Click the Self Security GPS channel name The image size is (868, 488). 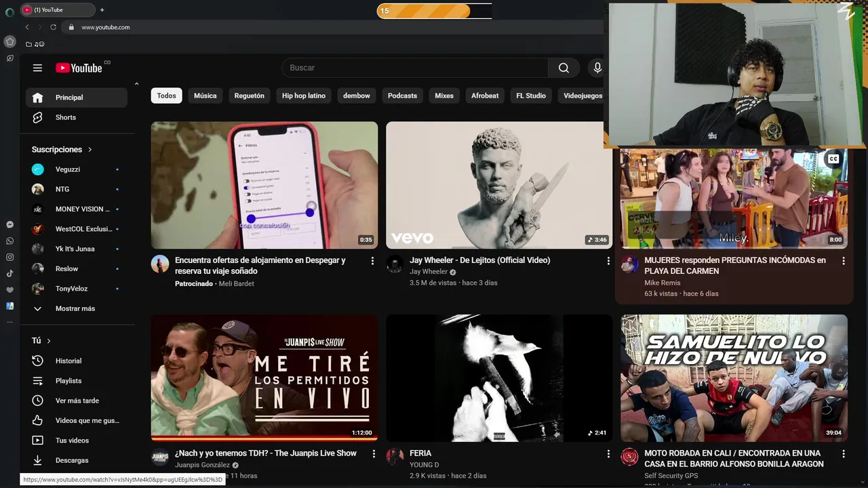(x=671, y=476)
